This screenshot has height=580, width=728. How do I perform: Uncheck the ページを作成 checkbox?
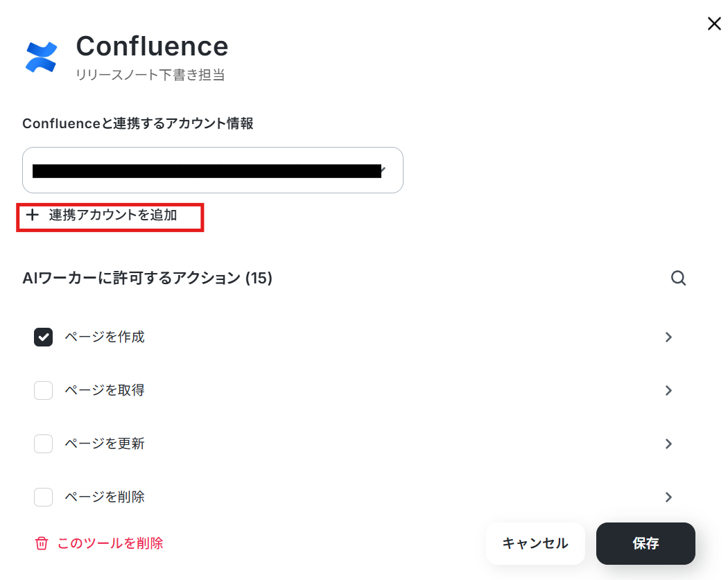(x=43, y=337)
